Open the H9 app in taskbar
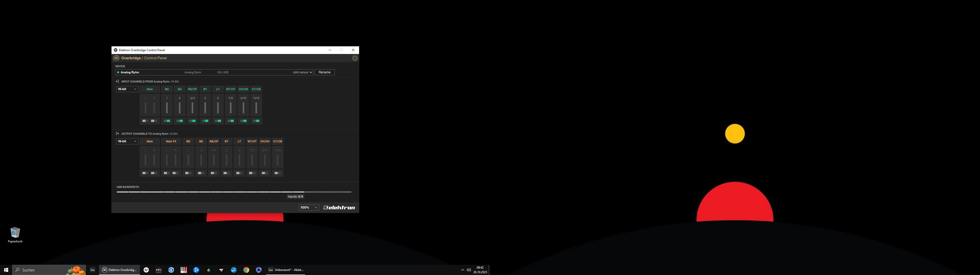The image size is (980, 275). coord(159,270)
